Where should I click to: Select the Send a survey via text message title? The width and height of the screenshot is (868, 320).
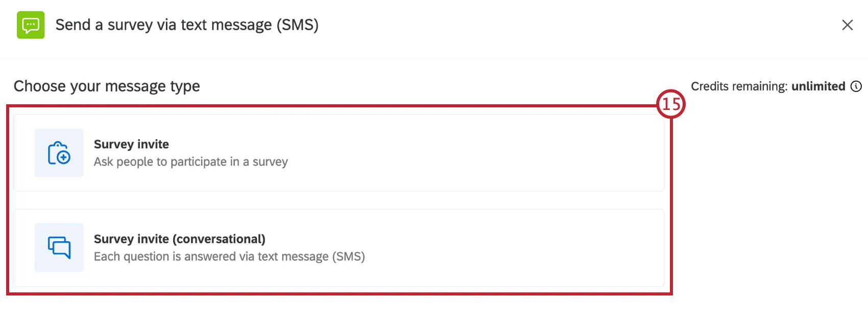click(x=188, y=25)
